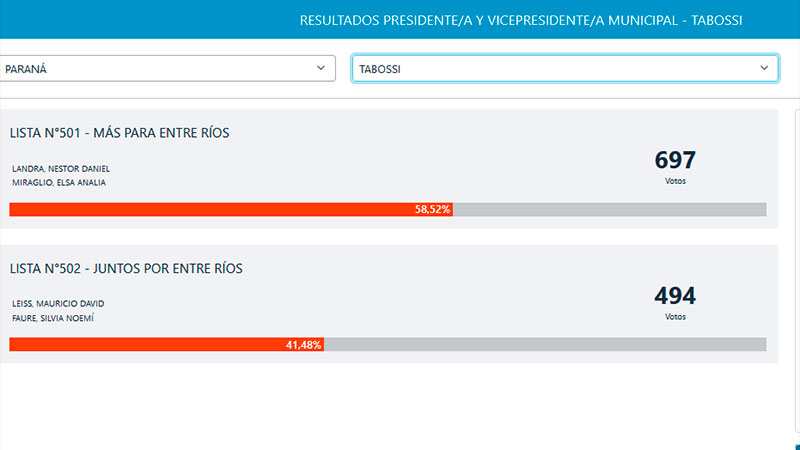Click the 494 votes count
800x450 pixels.
(x=675, y=296)
